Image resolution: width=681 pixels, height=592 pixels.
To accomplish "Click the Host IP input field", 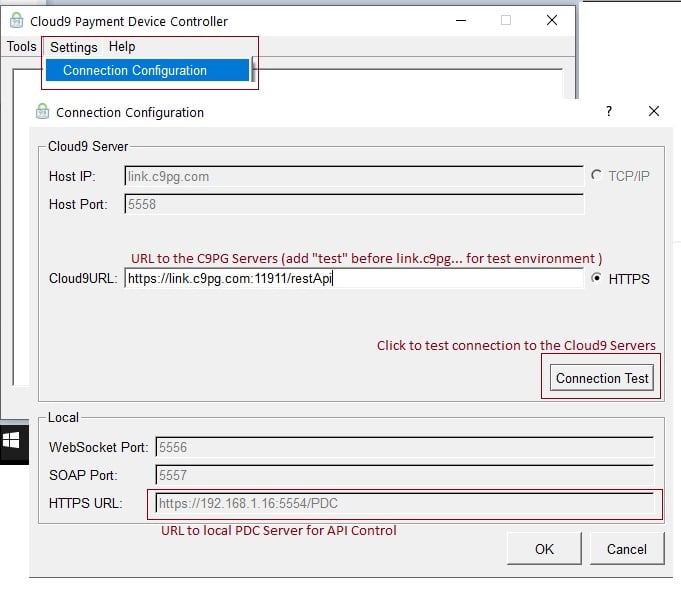I will (x=354, y=176).
